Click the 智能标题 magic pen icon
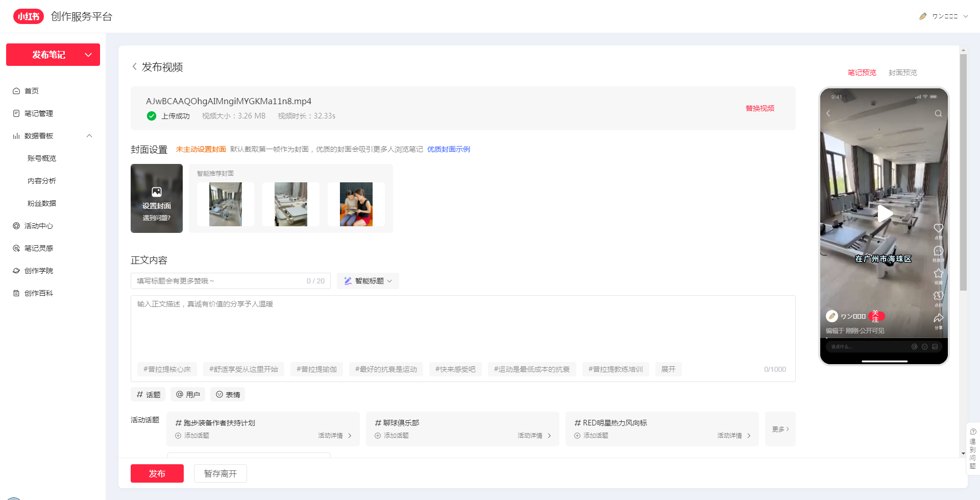Screen dimensions: 980x500 pos(348,281)
